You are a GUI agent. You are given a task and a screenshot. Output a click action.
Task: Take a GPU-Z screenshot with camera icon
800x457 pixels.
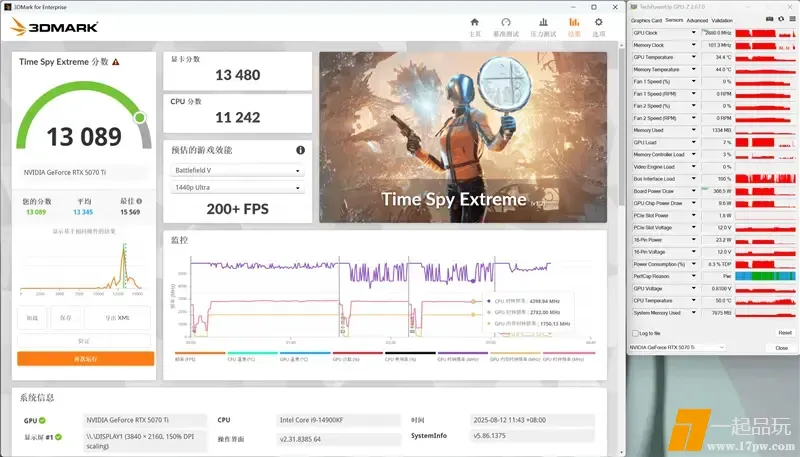point(769,19)
